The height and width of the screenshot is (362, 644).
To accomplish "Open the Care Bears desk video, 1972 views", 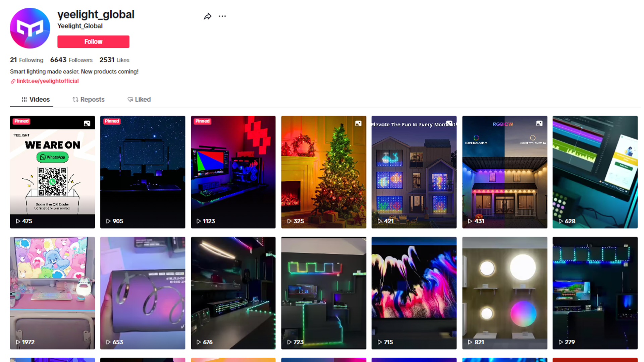I will click(52, 293).
